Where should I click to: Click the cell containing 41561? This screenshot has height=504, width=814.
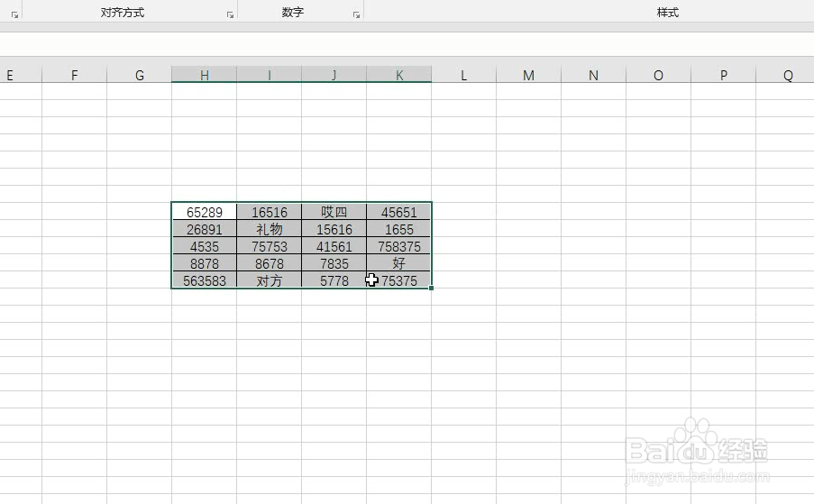click(x=334, y=245)
